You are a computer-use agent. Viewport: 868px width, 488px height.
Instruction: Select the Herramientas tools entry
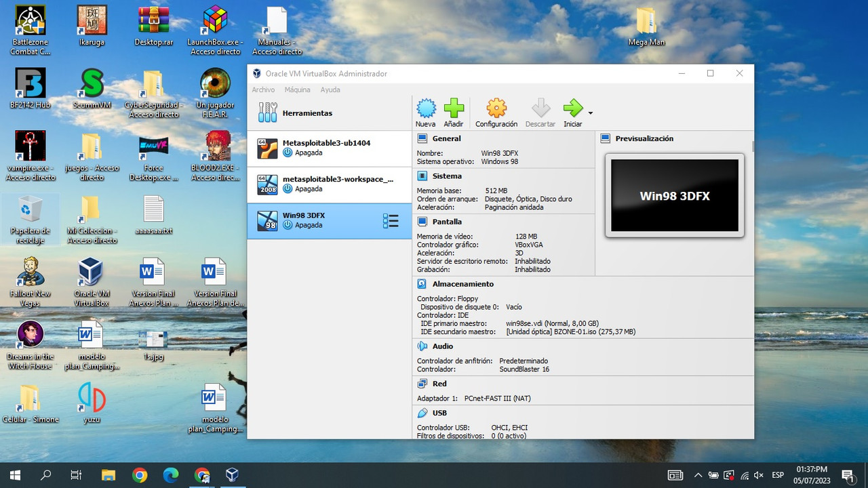[330, 113]
